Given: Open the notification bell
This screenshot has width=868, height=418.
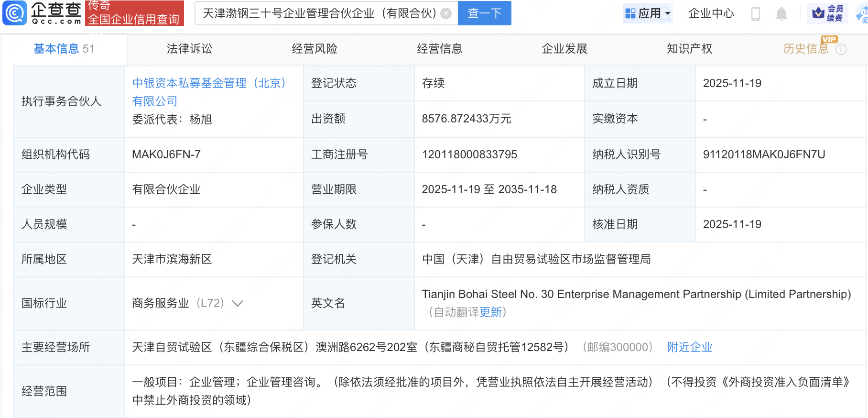Looking at the screenshot, I should (x=781, y=13).
